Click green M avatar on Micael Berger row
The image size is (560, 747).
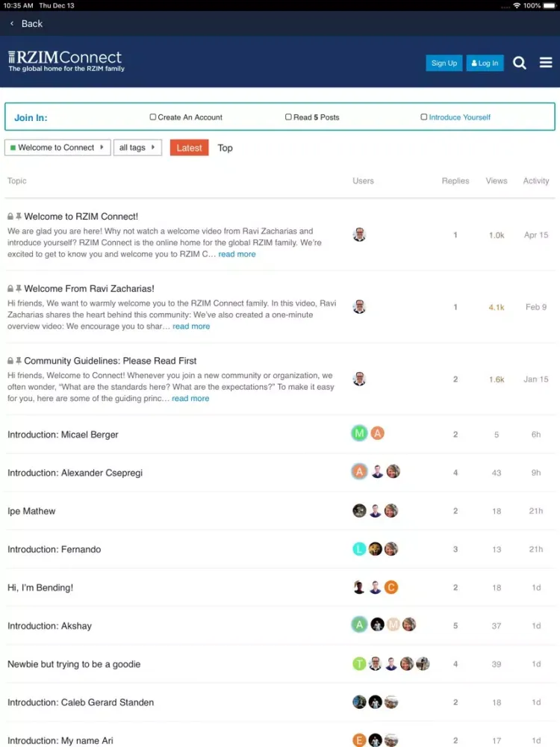click(x=360, y=433)
